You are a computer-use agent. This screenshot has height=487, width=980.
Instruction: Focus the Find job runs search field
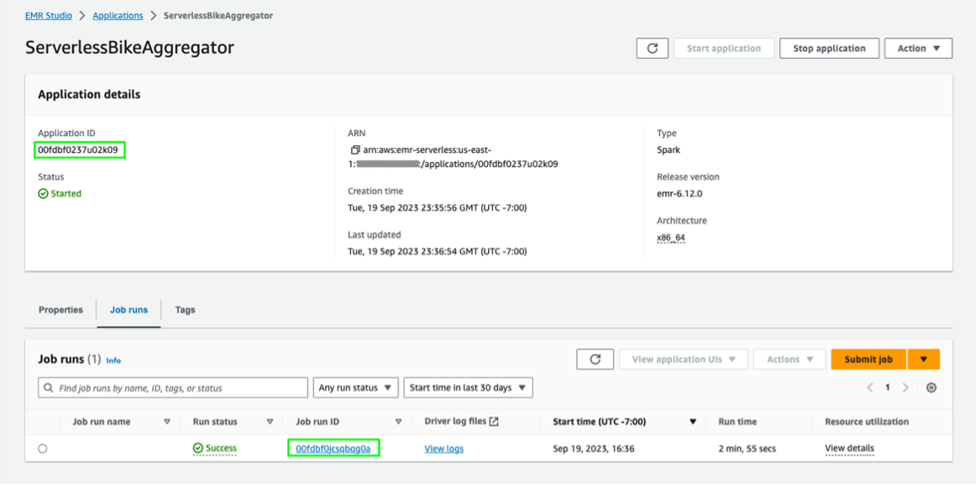point(173,388)
